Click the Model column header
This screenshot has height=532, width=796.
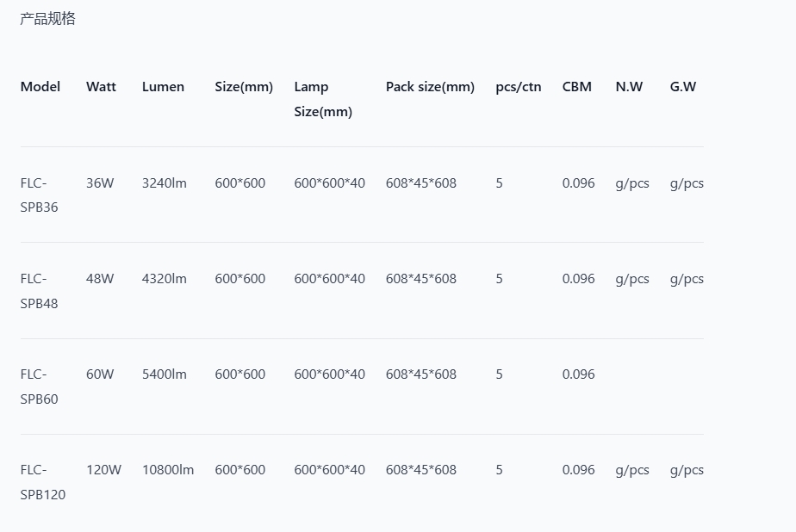pyautogui.click(x=40, y=87)
